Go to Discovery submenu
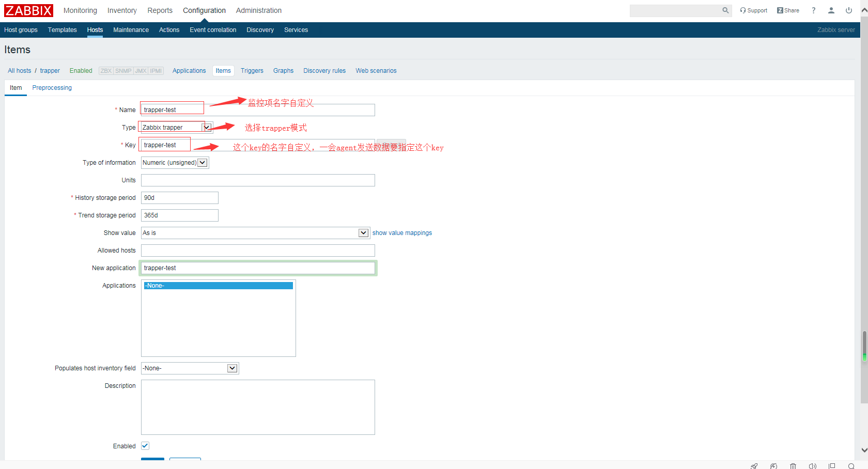Image resolution: width=868 pixels, height=469 pixels. (x=260, y=30)
